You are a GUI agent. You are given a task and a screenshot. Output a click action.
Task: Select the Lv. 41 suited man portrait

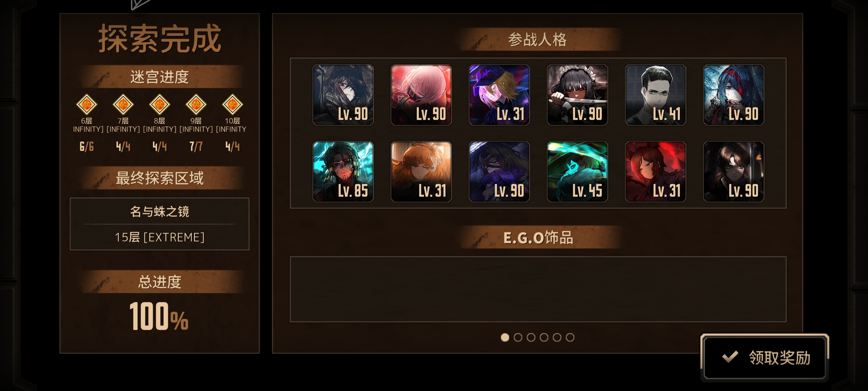[655, 95]
